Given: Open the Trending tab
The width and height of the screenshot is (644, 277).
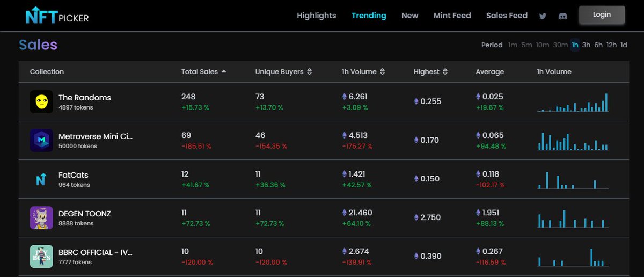Looking at the screenshot, I should point(369,16).
